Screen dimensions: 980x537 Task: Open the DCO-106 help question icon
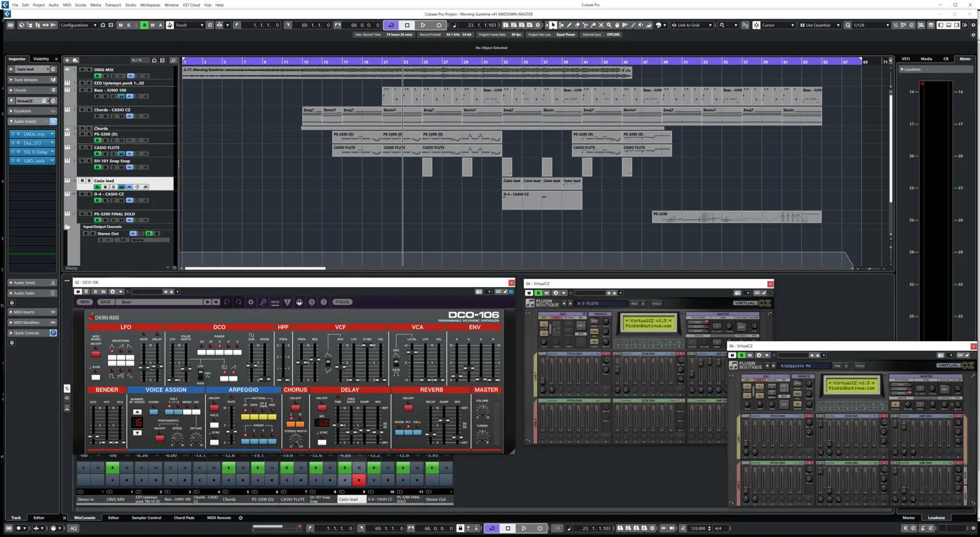click(323, 302)
